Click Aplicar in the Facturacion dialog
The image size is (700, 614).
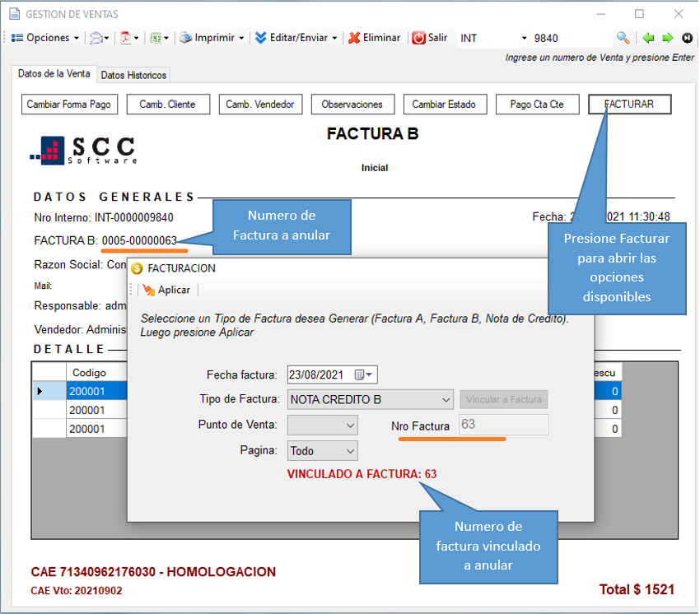tap(166, 290)
